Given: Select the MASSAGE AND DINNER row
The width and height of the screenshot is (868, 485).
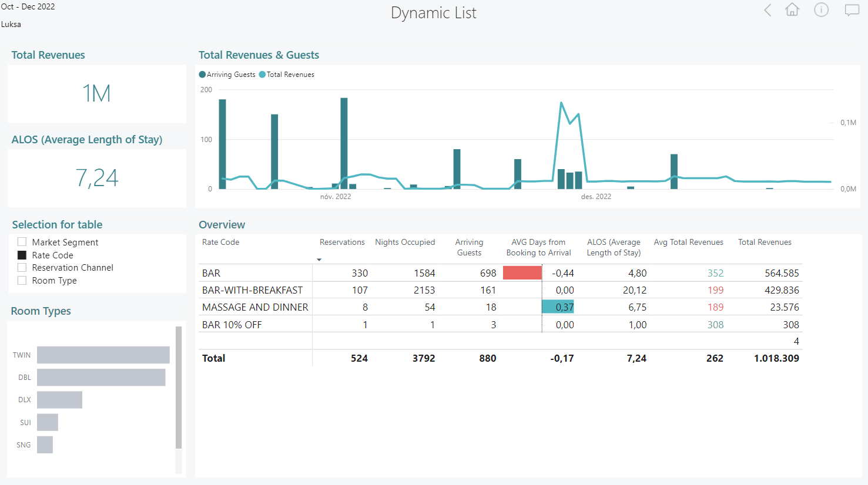Looking at the screenshot, I should pos(255,307).
